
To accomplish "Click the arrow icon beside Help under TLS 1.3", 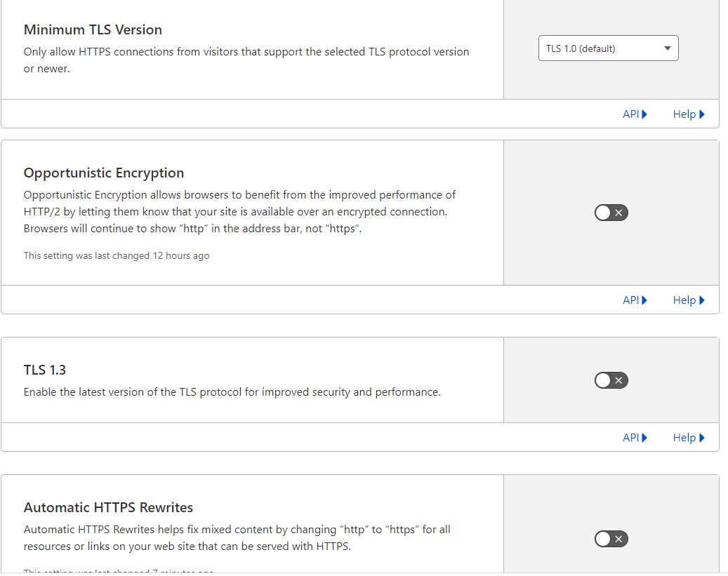I will pyautogui.click(x=702, y=438).
